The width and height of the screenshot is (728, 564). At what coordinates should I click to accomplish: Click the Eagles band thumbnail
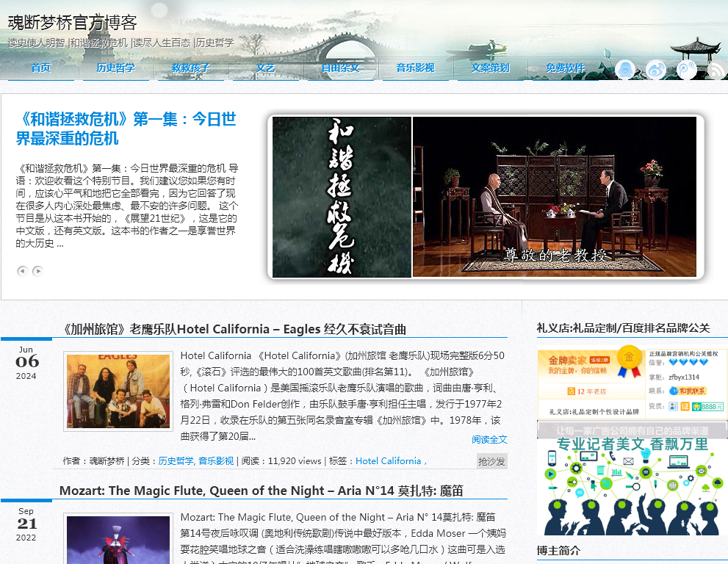click(118, 391)
